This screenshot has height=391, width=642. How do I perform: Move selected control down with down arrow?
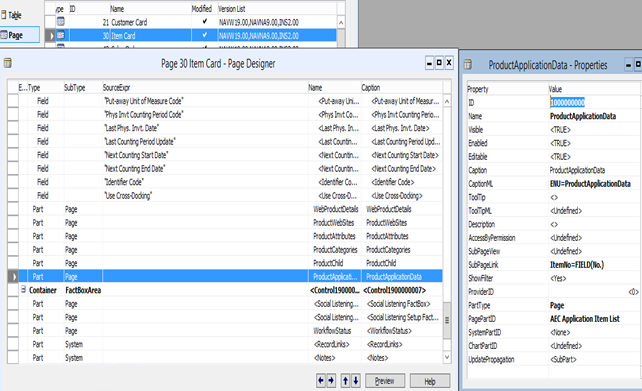(x=355, y=381)
